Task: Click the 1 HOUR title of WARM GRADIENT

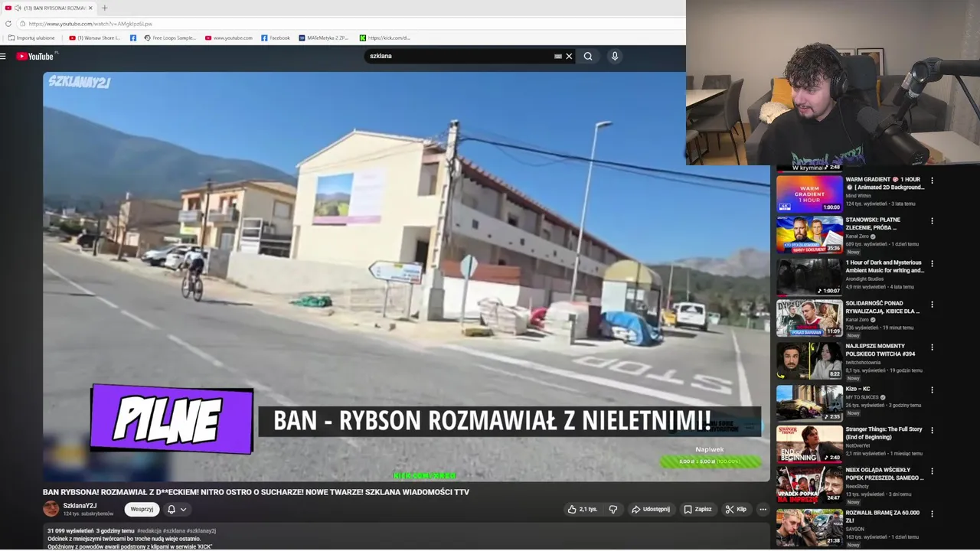Action: click(x=885, y=183)
